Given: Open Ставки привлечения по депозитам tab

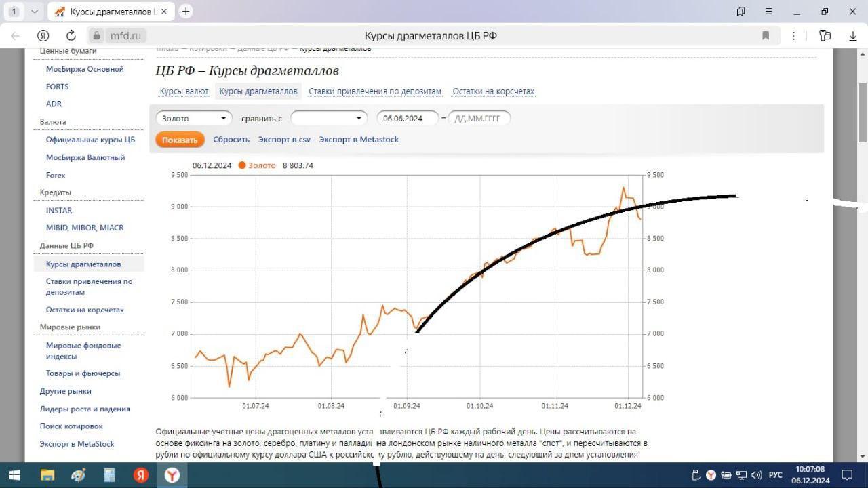Looking at the screenshot, I should [x=375, y=91].
